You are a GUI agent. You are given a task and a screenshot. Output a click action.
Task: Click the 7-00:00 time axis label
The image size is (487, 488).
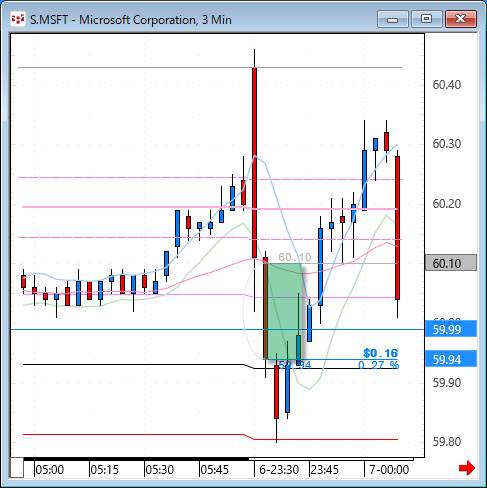pos(389,470)
